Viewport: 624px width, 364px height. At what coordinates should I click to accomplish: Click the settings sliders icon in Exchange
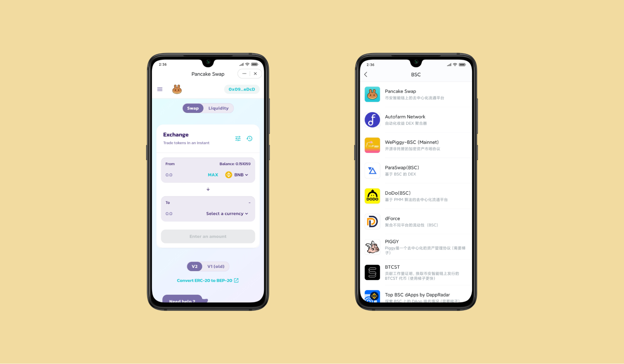pos(238,138)
